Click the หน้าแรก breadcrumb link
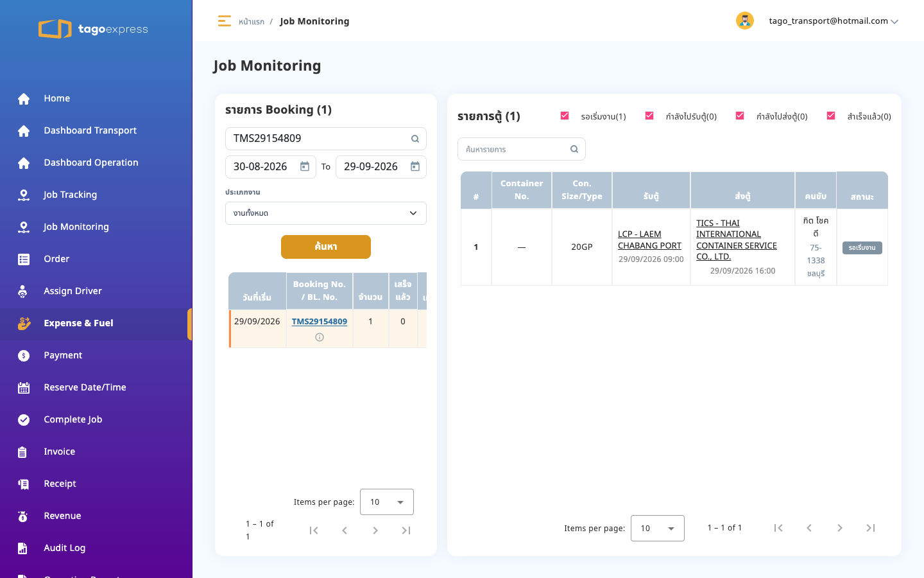This screenshot has height=578, width=924. pyautogui.click(x=252, y=21)
